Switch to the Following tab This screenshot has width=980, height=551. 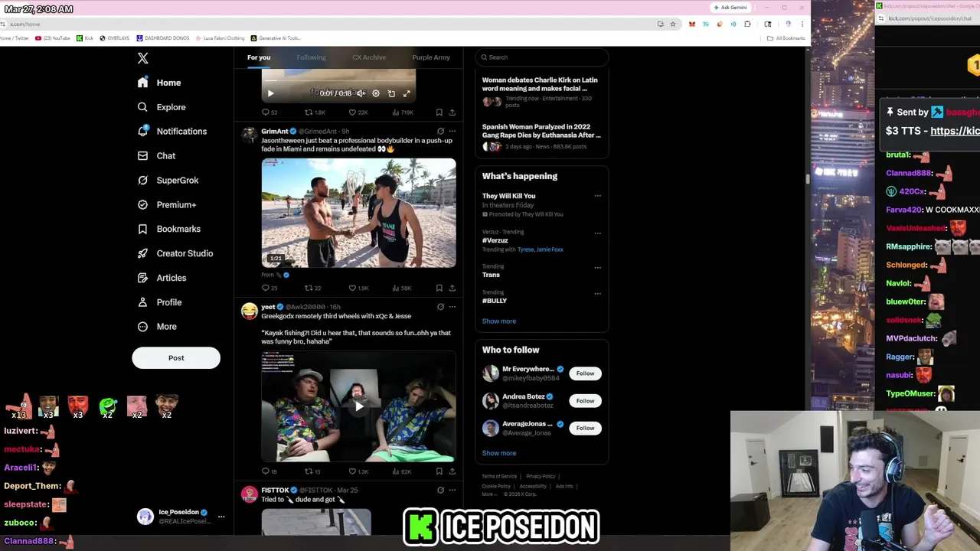[x=311, y=57]
